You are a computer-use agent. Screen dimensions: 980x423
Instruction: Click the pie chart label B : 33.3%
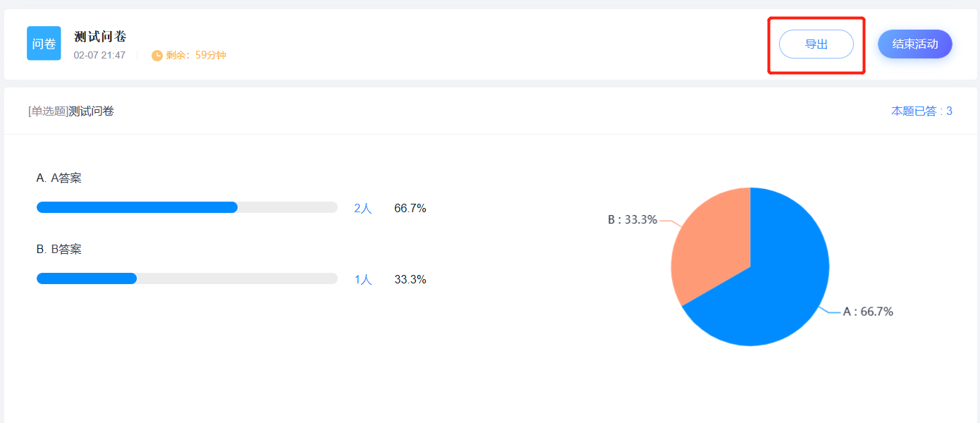[x=632, y=220]
